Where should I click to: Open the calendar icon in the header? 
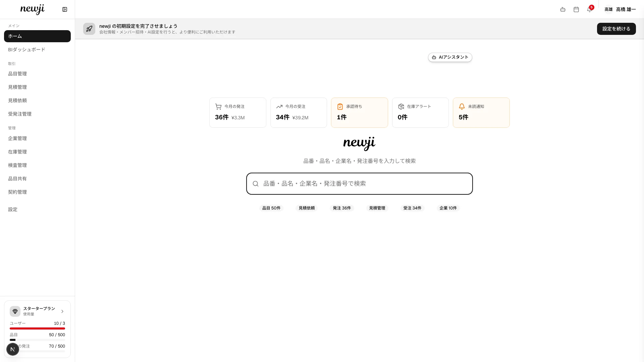click(x=576, y=9)
